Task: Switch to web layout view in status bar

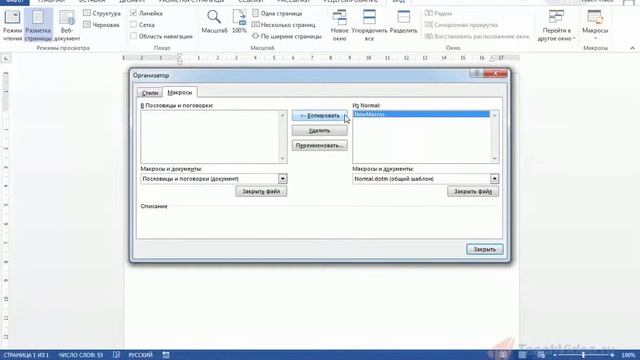Action: coord(541,355)
